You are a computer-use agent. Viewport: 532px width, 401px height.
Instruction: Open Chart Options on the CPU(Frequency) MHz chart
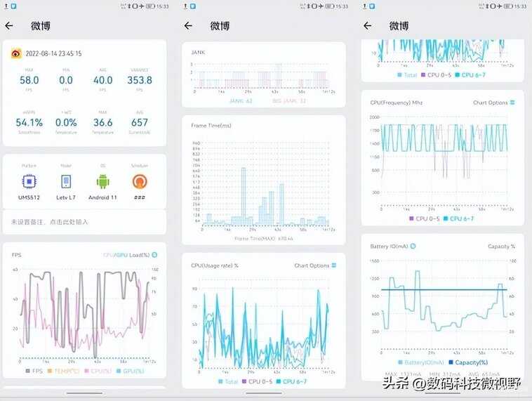tap(494, 103)
